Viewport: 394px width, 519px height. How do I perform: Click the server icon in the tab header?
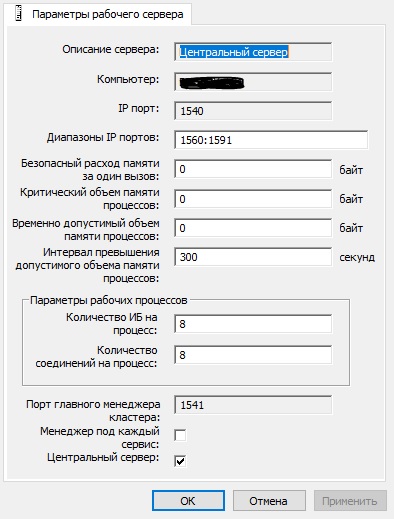pos(19,14)
